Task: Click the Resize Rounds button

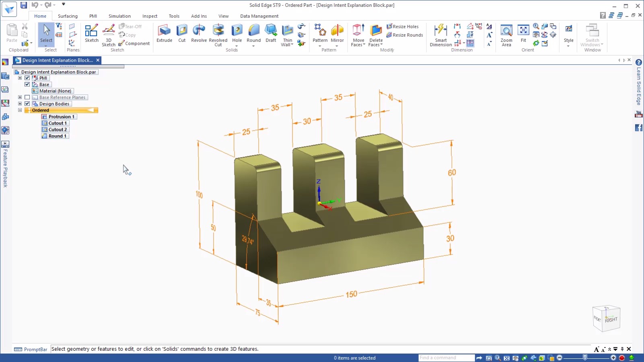Action: click(405, 35)
